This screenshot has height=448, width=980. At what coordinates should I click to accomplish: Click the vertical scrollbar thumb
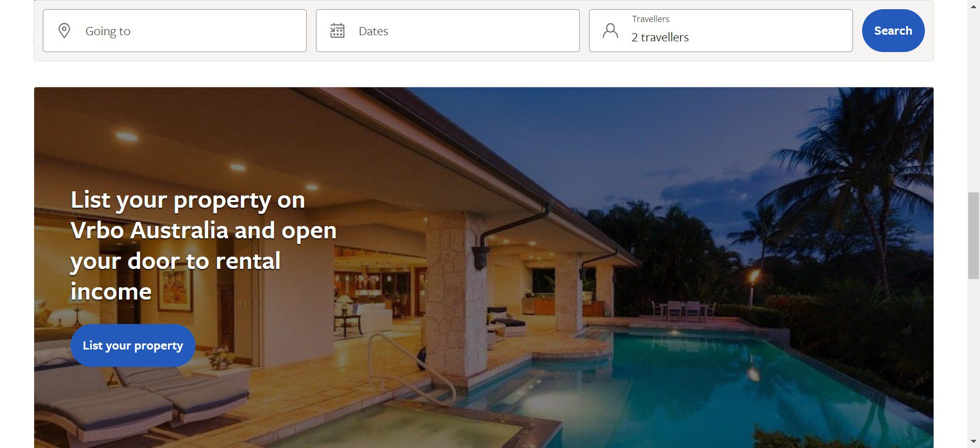tap(973, 236)
